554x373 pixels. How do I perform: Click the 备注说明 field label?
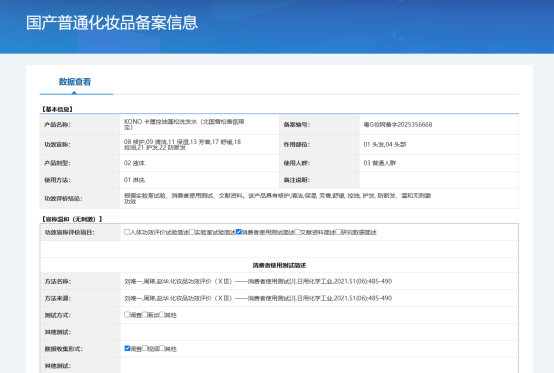tap(297, 180)
